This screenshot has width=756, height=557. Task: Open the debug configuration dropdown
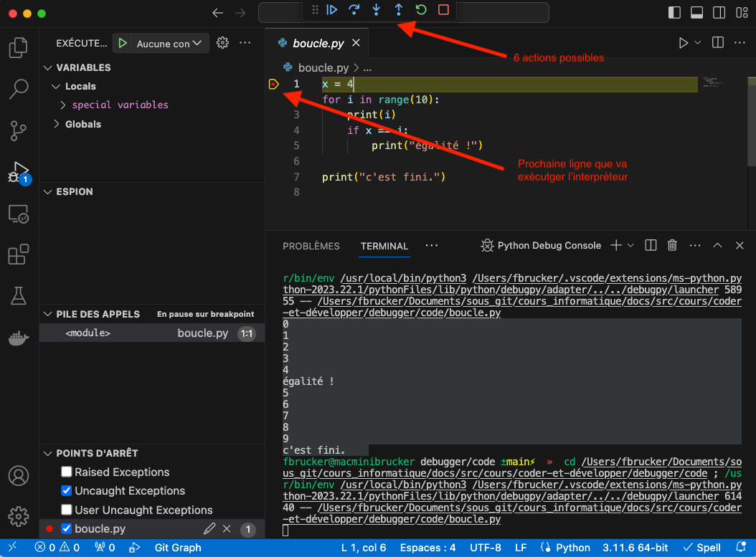[x=169, y=44]
